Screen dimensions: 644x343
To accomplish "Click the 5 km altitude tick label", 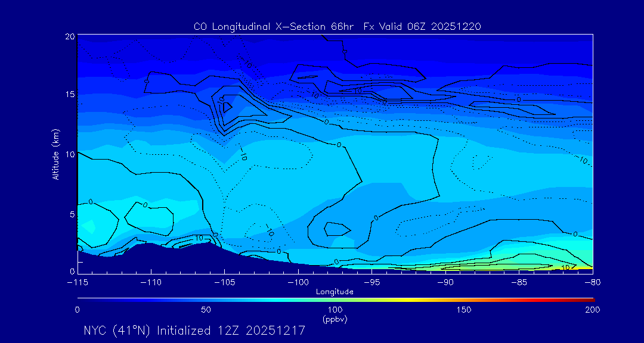I will coord(72,213).
